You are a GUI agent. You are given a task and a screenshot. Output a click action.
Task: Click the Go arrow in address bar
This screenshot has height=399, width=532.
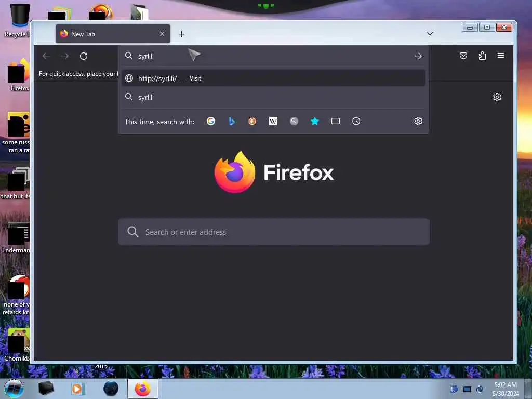[418, 56]
